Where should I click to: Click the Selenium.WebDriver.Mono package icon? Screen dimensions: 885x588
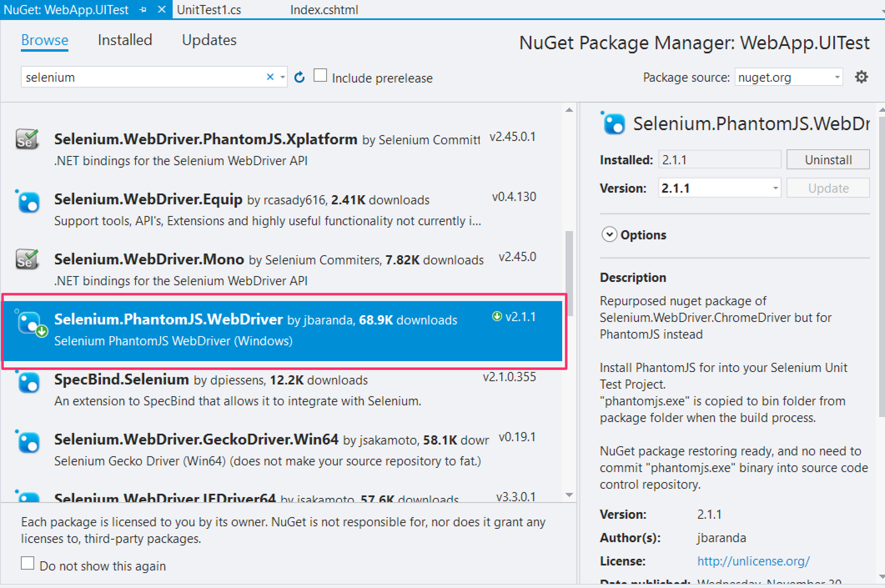[27, 260]
